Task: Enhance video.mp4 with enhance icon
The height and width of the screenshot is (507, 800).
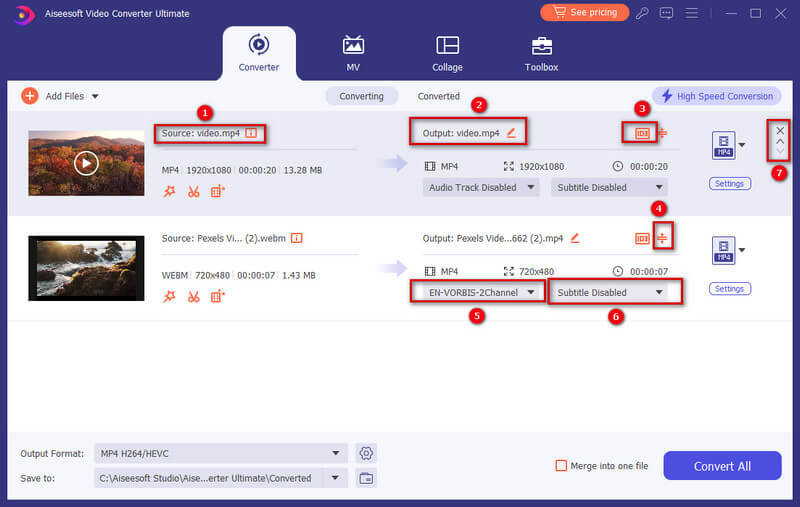Action: pyautogui.click(x=218, y=192)
